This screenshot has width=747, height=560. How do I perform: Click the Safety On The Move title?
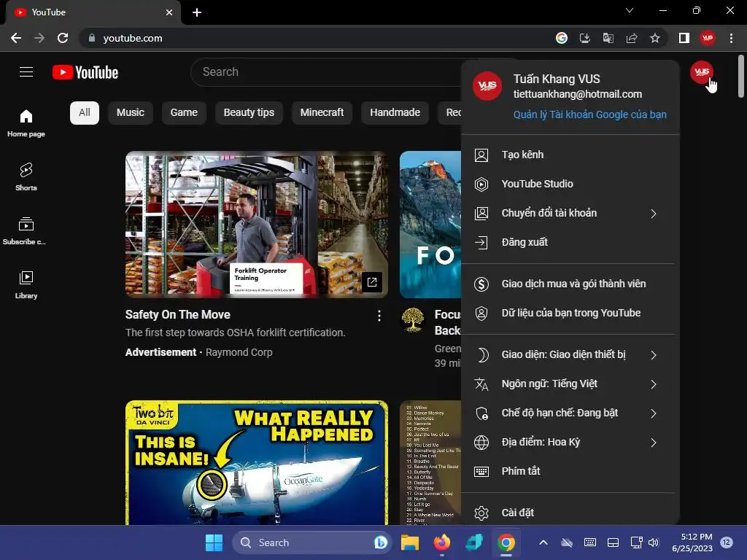point(178,315)
